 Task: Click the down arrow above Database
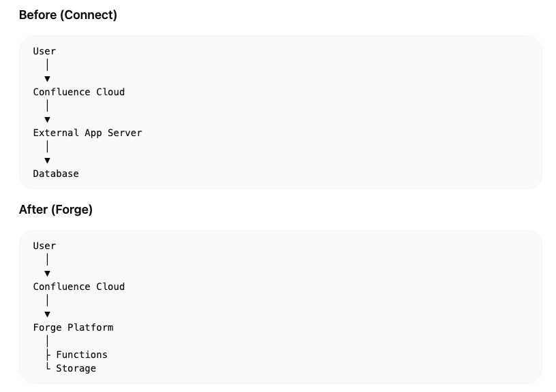[47, 161]
